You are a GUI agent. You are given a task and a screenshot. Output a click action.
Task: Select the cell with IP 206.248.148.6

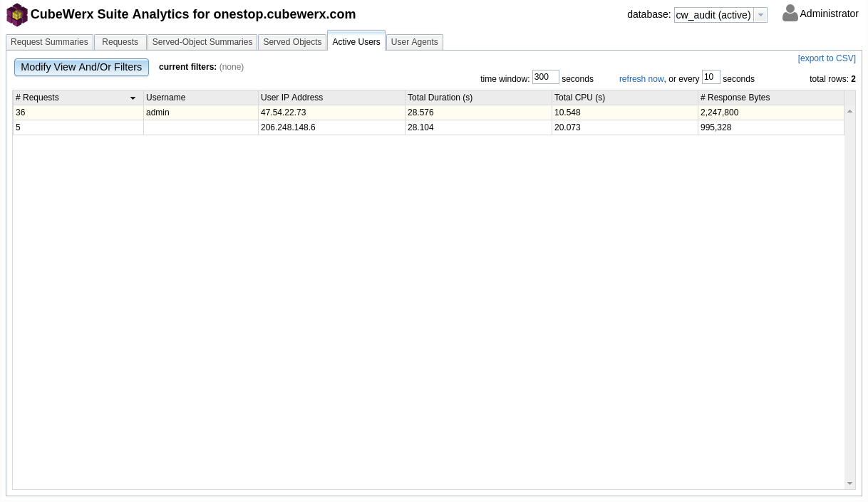(x=331, y=127)
